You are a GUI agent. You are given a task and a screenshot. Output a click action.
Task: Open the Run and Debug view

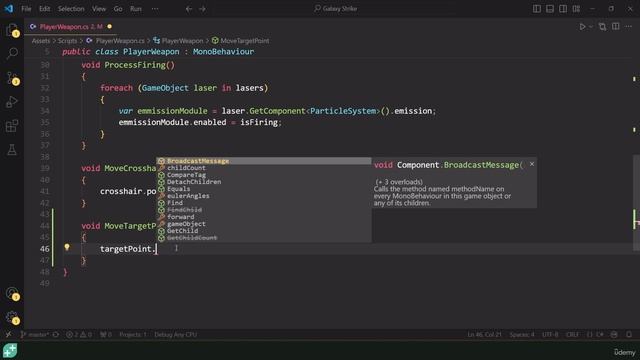click(x=12, y=101)
